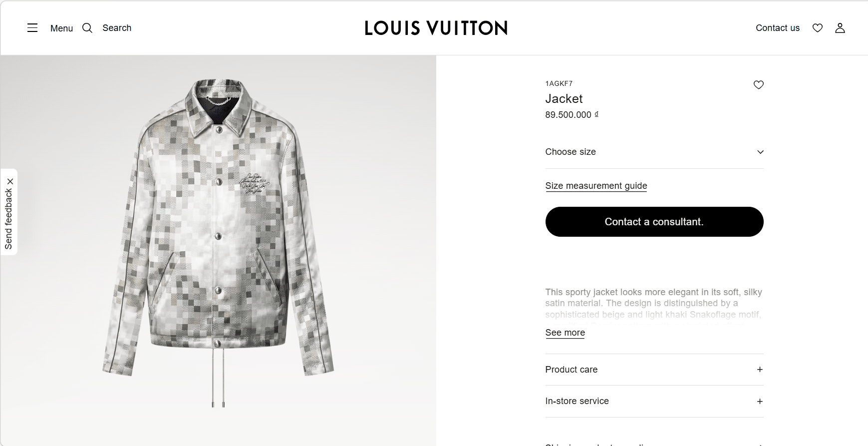
Task: Close the Send feedback tab
Action: click(10, 181)
